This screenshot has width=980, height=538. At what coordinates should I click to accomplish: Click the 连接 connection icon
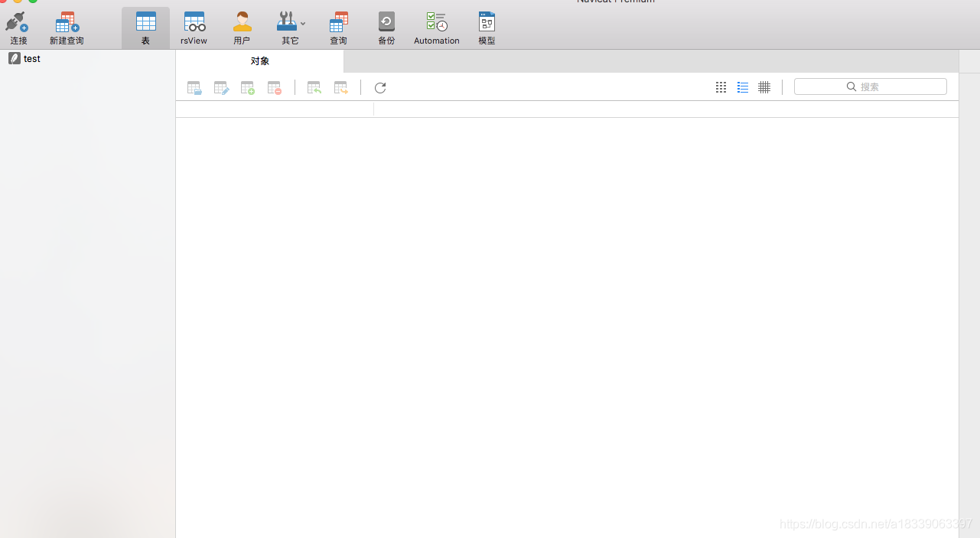(18, 28)
